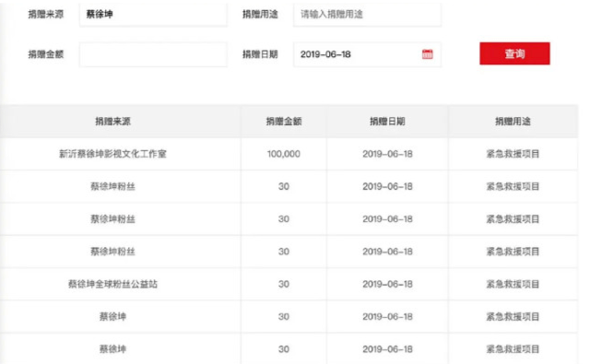601x364 pixels.
Task: Click the third 蔡徐坤粉丝 row entry
Action: (x=112, y=252)
